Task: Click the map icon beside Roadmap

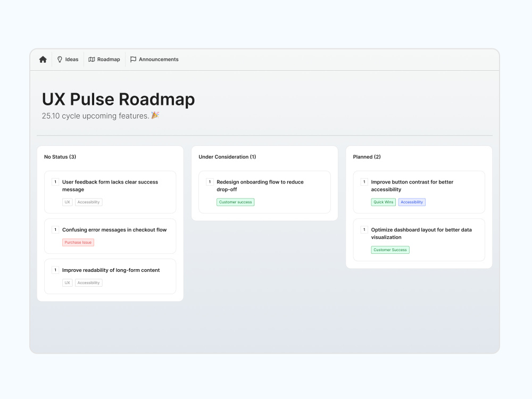Action: [92, 60]
